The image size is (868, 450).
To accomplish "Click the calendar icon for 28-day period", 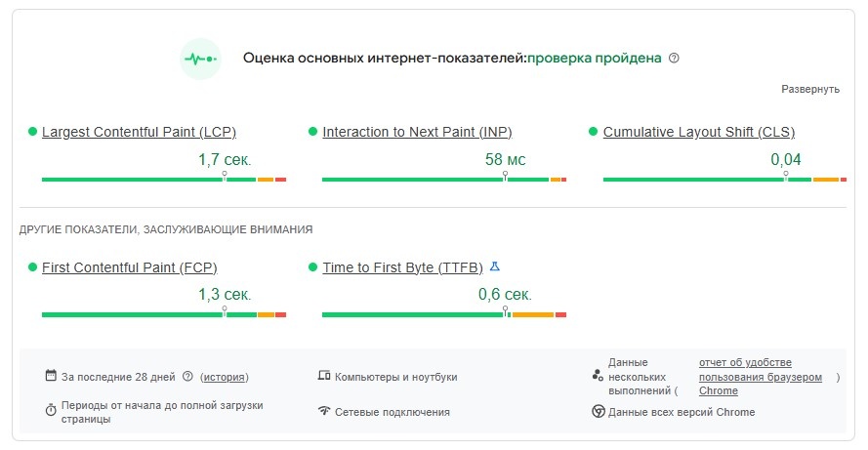I will [51, 376].
